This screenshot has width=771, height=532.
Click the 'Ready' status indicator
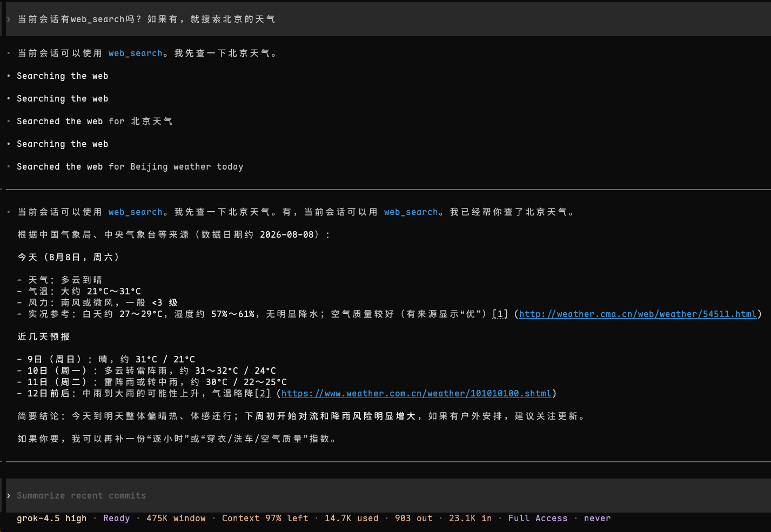[x=117, y=518]
